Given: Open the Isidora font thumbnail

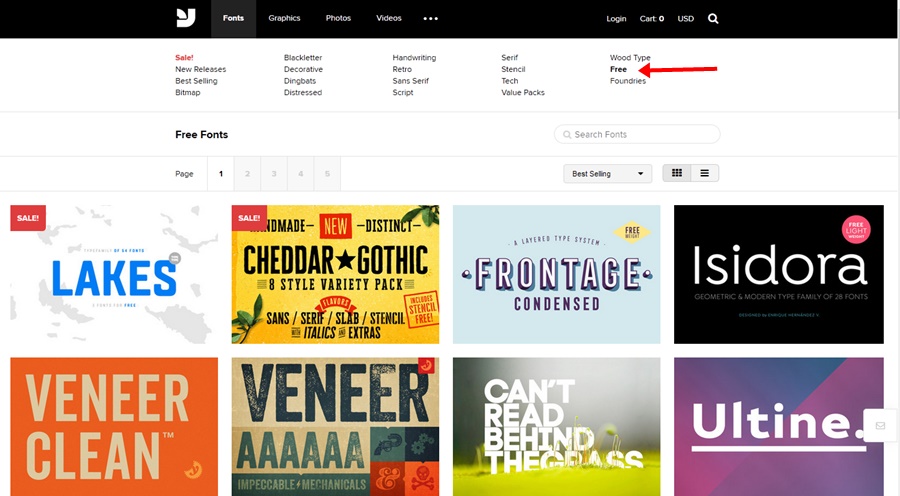Looking at the screenshot, I should click(779, 274).
